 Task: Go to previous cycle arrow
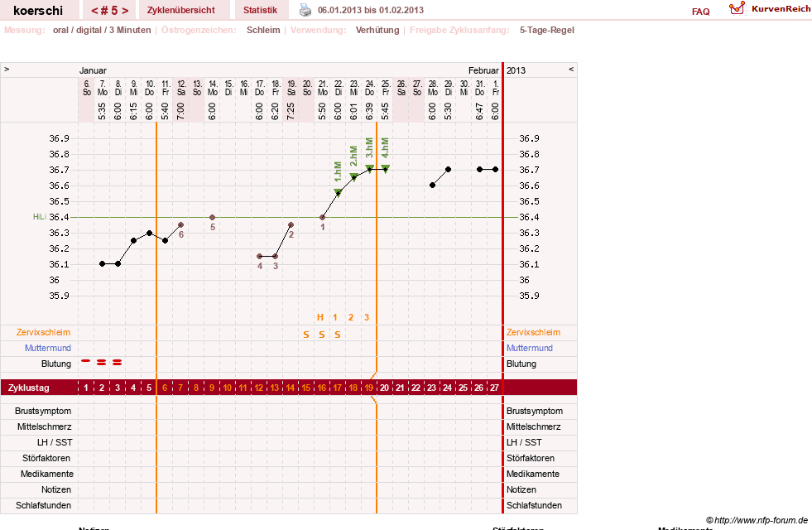(x=94, y=11)
